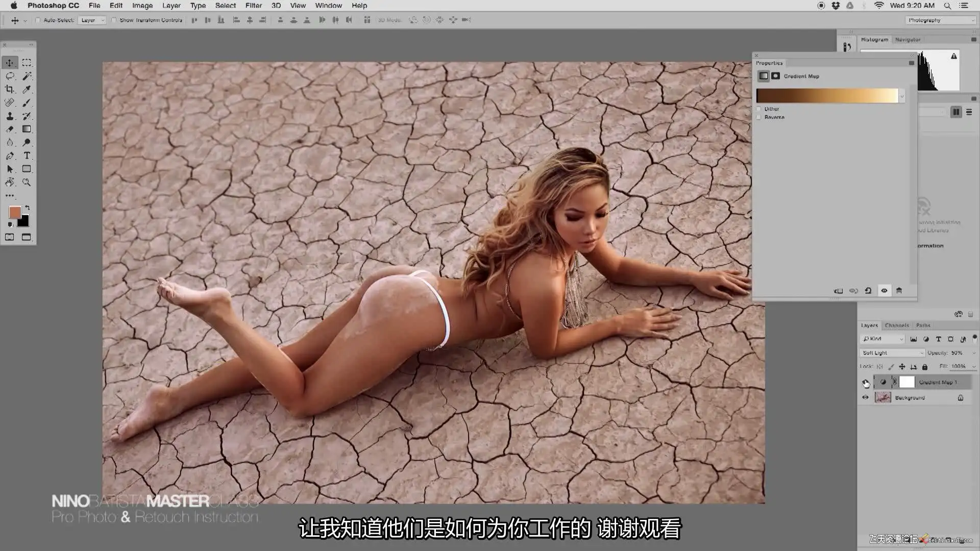Select the Eraser tool
The image size is (980, 551).
(10, 129)
